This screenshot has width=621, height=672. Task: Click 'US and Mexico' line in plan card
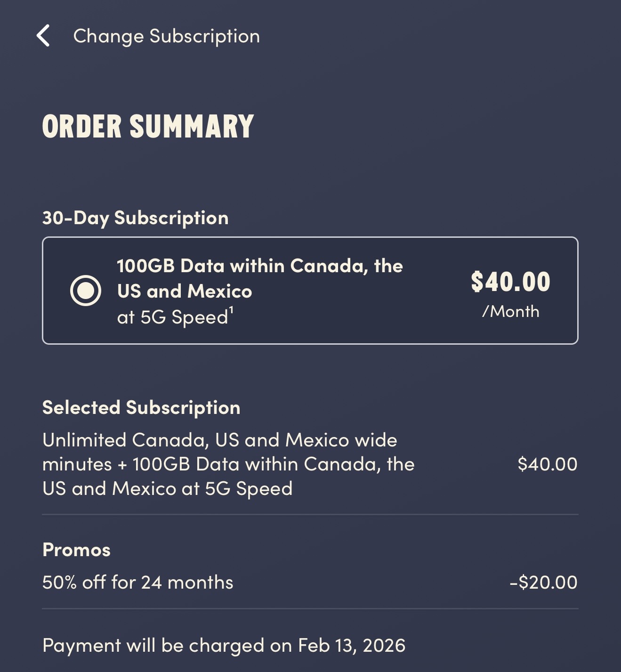pos(185,291)
